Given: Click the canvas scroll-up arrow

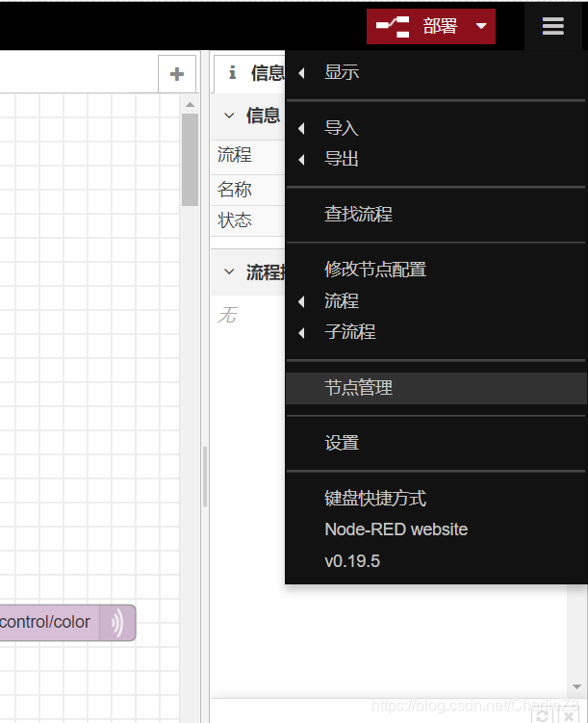Looking at the screenshot, I should pyautogui.click(x=190, y=105).
